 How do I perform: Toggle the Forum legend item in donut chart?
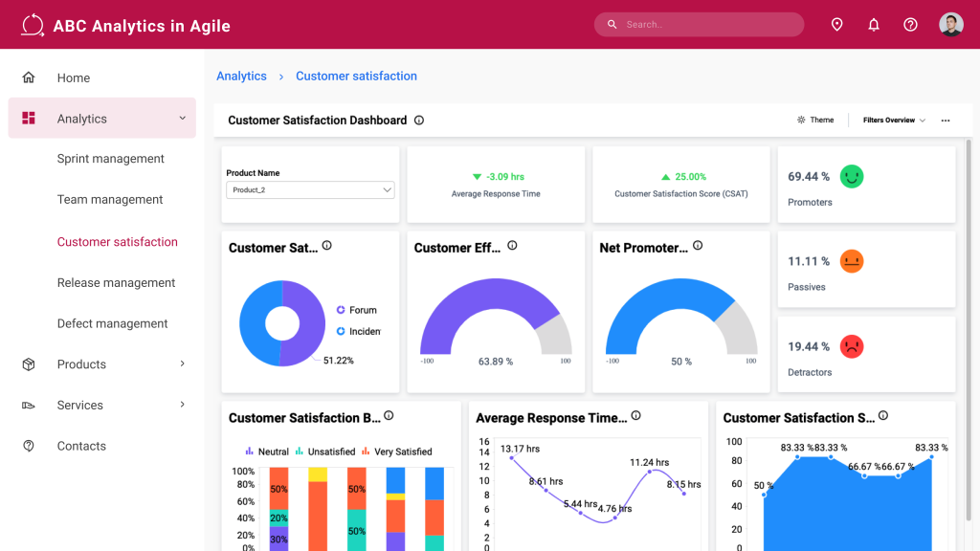pyautogui.click(x=357, y=310)
